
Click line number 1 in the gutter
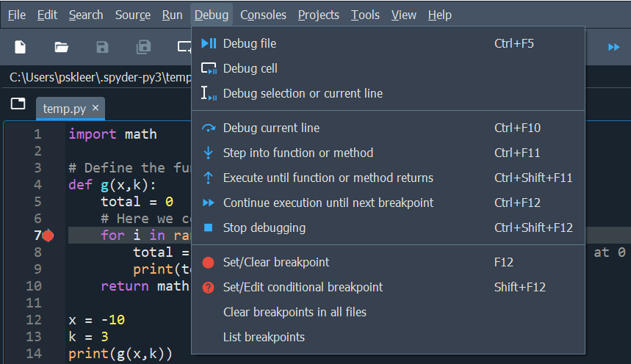(37, 134)
